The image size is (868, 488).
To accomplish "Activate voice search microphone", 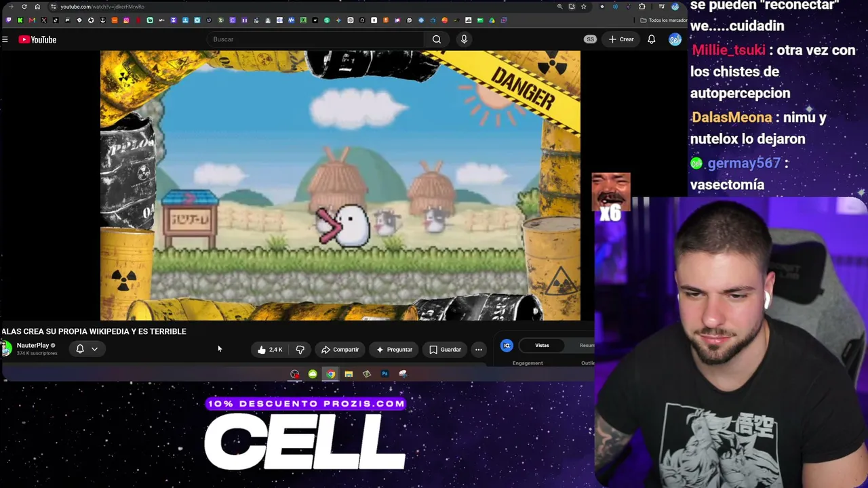I will point(464,39).
